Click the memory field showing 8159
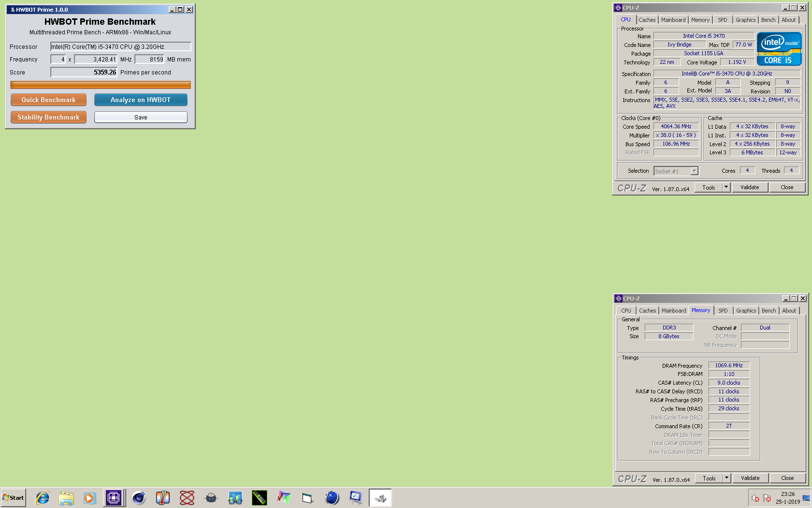This screenshot has height=508, width=812. 150,59
